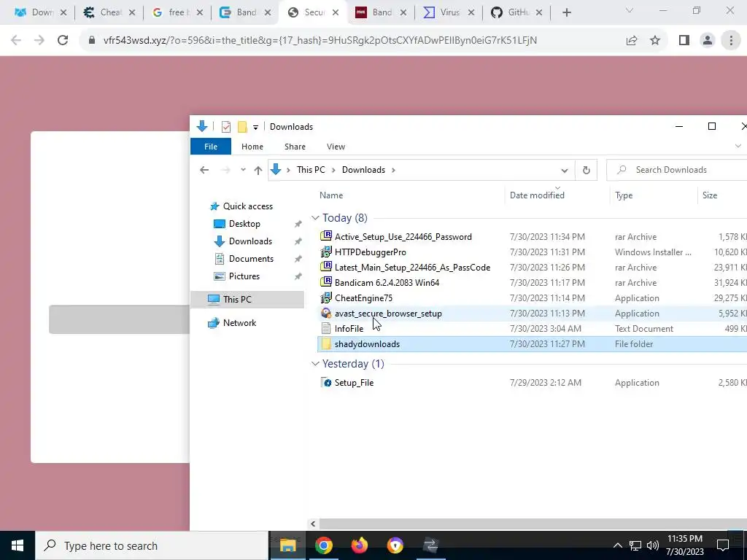Reload the Chrome page

click(x=63, y=41)
